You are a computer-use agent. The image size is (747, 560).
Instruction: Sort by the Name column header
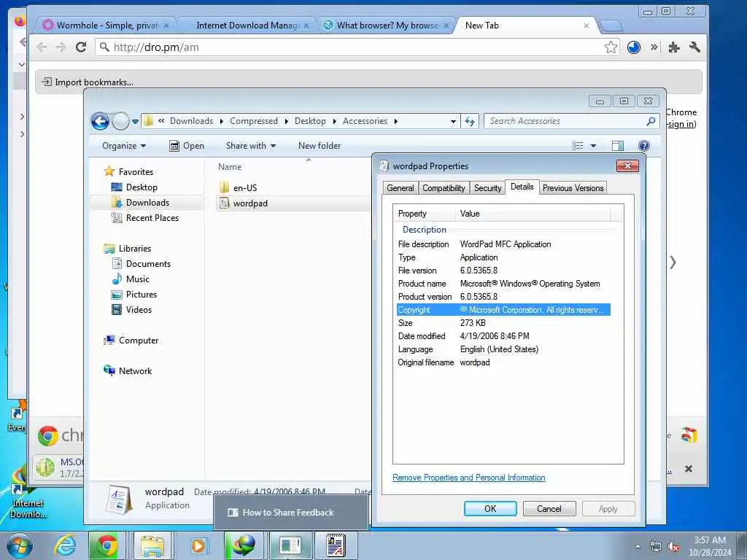[230, 167]
